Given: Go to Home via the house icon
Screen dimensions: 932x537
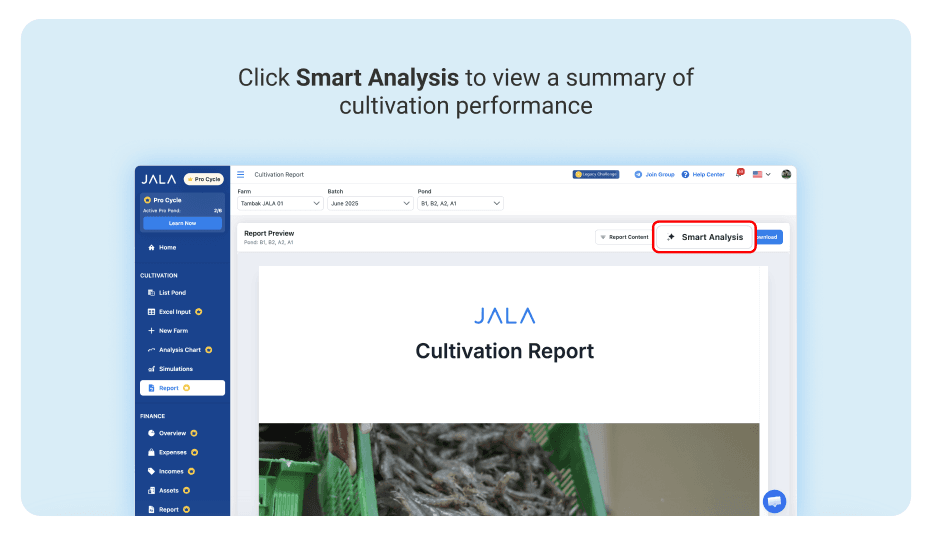Looking at the screenshot, I should click(x=152, y=247).
